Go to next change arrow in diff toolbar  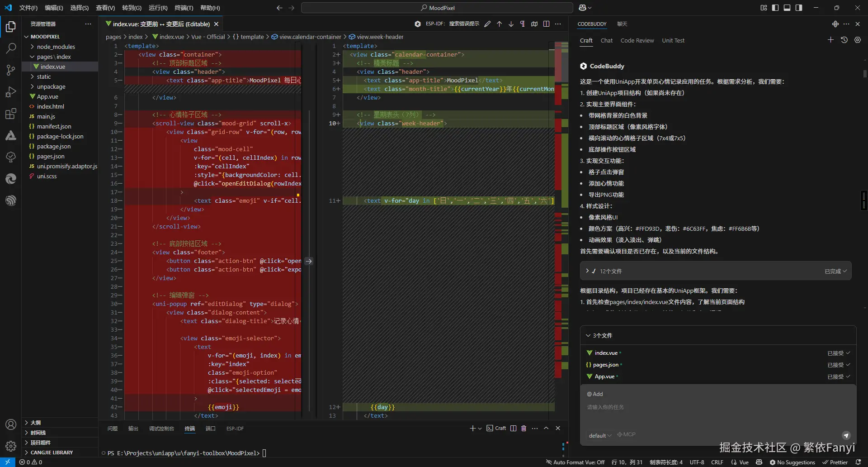(511, 24)
